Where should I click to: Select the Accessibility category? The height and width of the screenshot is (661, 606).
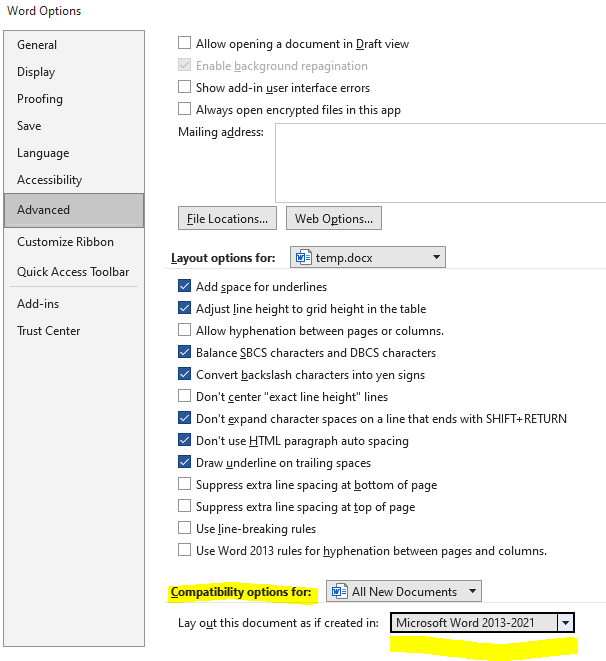pyautogui.click(x=50, y=180)
